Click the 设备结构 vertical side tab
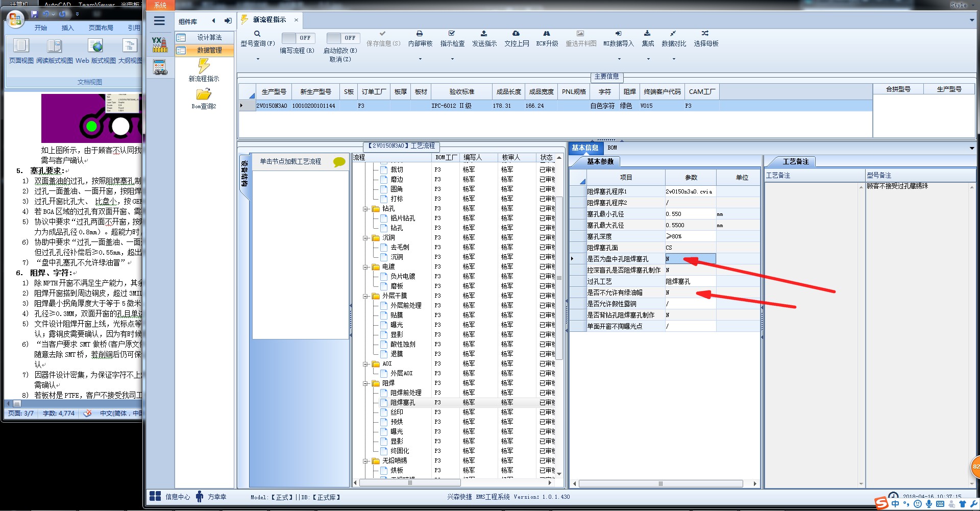The image size is (980, 511). click(x=244, y=174)
